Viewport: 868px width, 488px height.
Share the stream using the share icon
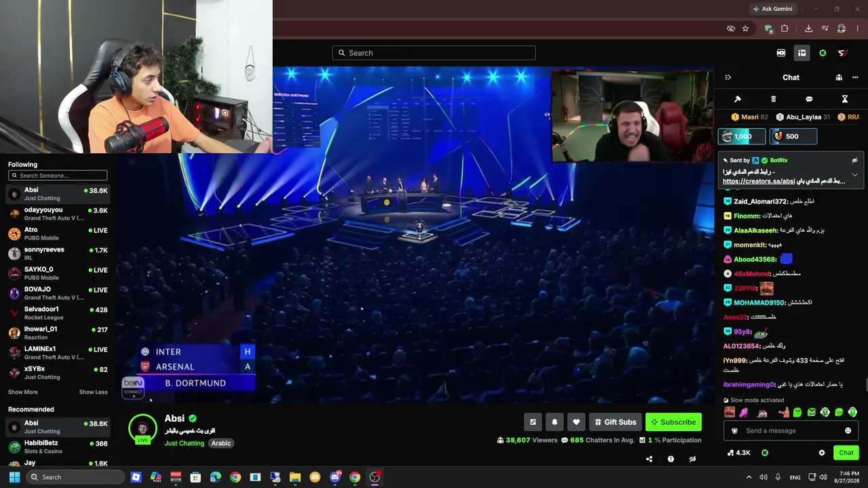pos(649,459)
